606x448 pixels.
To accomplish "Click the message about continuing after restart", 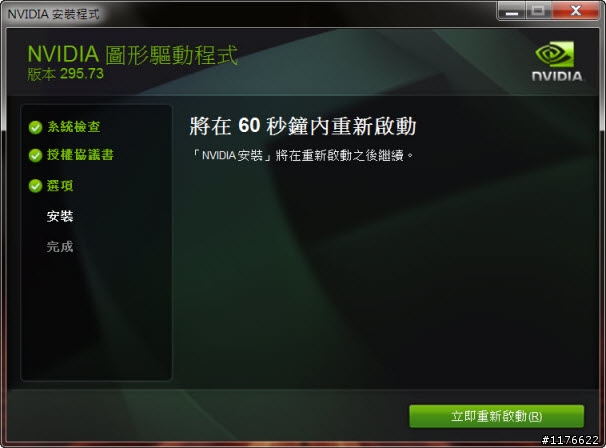I will point(303,155).
